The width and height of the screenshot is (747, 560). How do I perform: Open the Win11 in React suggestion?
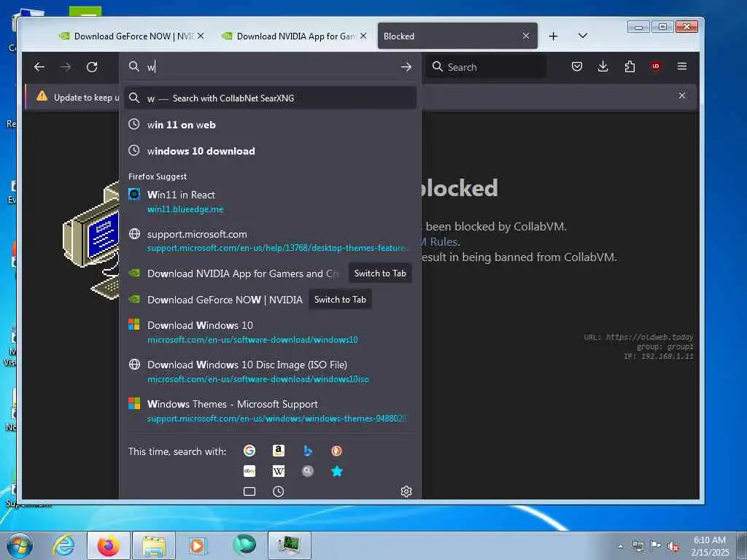(x=270, y=201)
